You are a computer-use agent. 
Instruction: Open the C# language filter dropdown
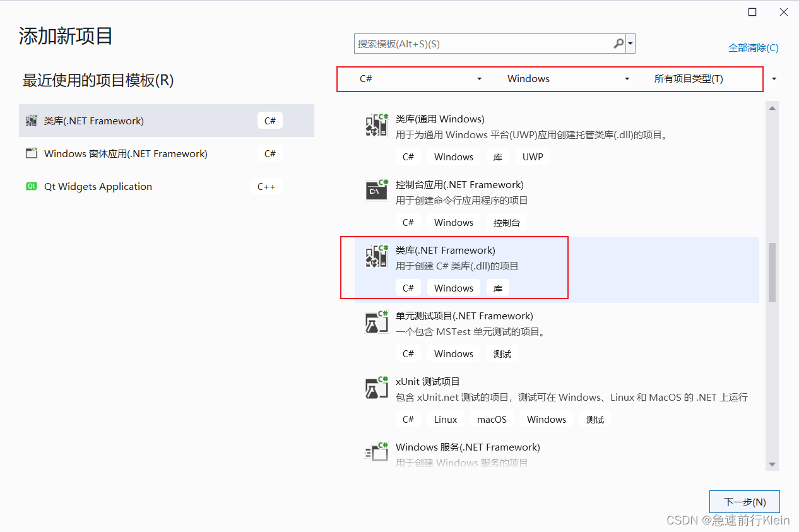pyautogui.click(x=421, y=79)
